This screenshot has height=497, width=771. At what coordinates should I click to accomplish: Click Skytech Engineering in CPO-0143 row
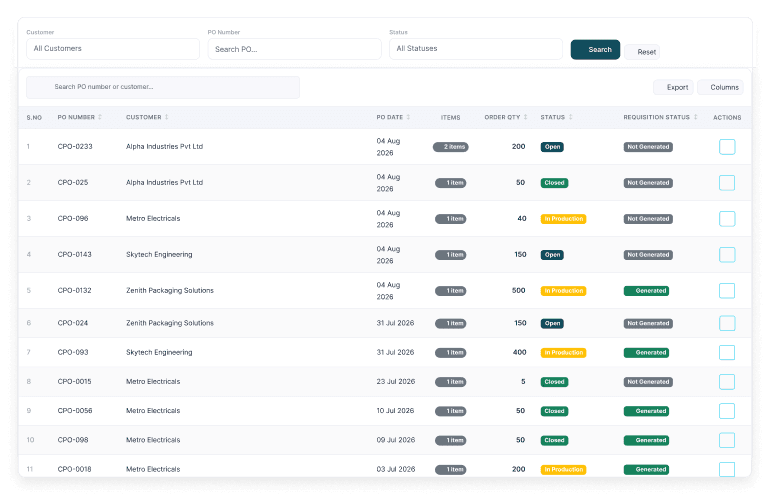tap(159, 254)
